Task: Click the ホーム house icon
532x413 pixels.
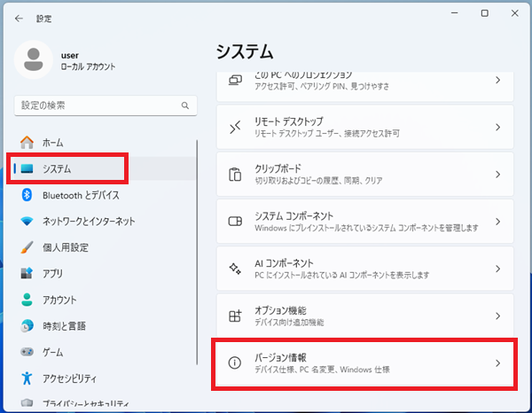Action: pos(27,143)
